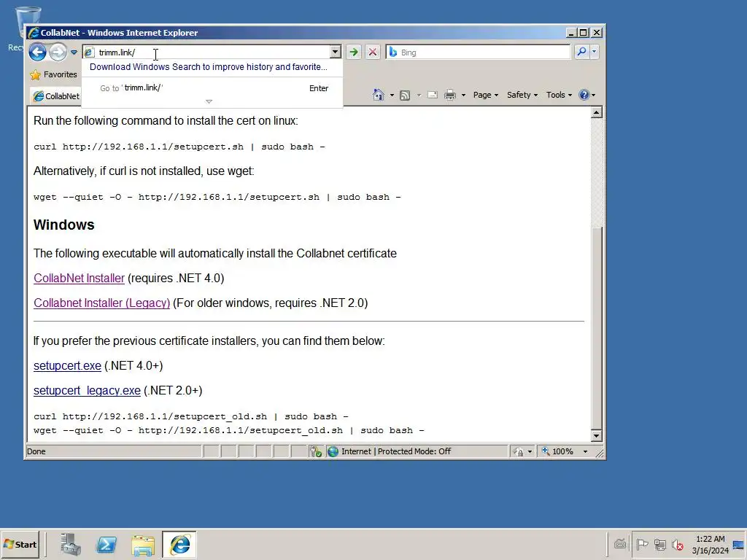Open the Tools menu

click(559, 95)
